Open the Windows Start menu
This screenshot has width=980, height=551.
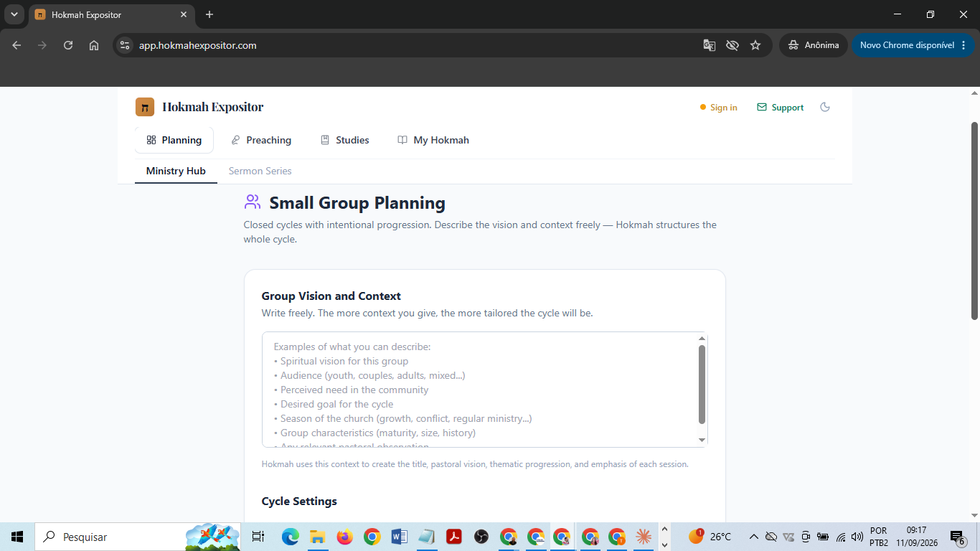[x=17, y=537]
